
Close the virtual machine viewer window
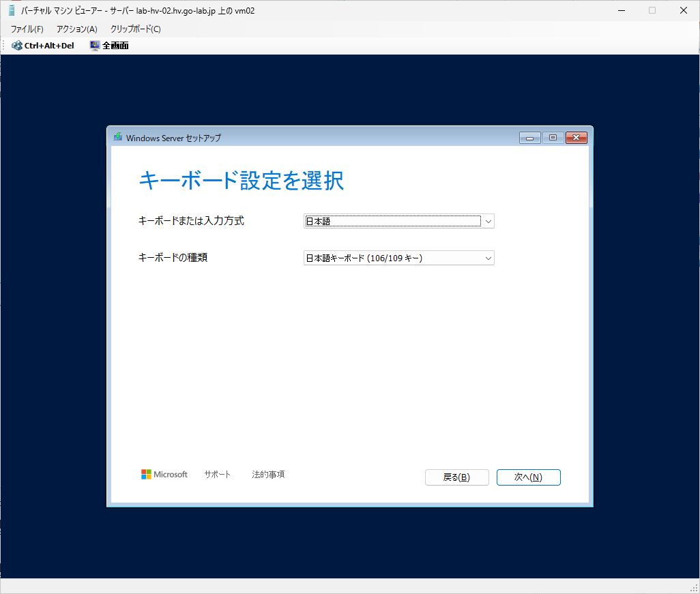click(x=683, y=10)
